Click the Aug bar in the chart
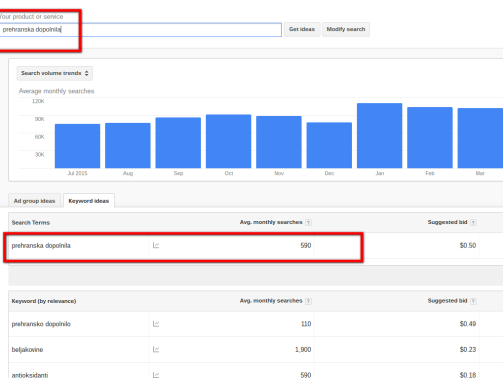503x378 pixels. pyautogui.click(x=128, y=145)
